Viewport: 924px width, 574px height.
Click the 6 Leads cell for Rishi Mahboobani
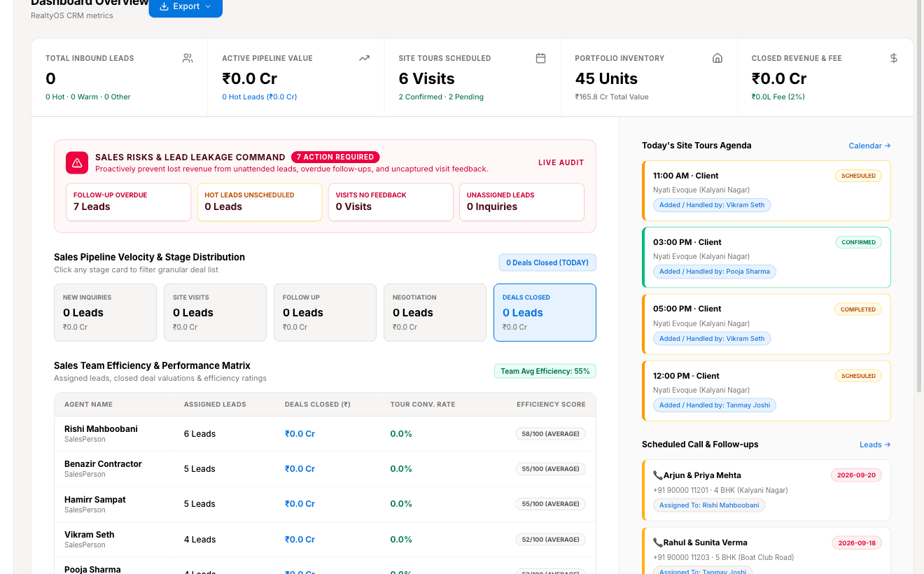coord(199,434)
